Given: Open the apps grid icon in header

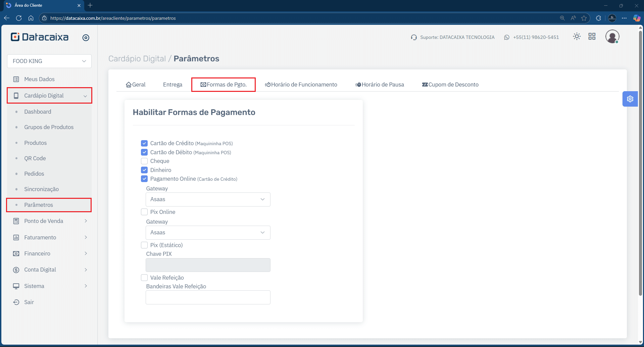Looking at the screenshot, I should pyautogui.click(x=592, y=37).
